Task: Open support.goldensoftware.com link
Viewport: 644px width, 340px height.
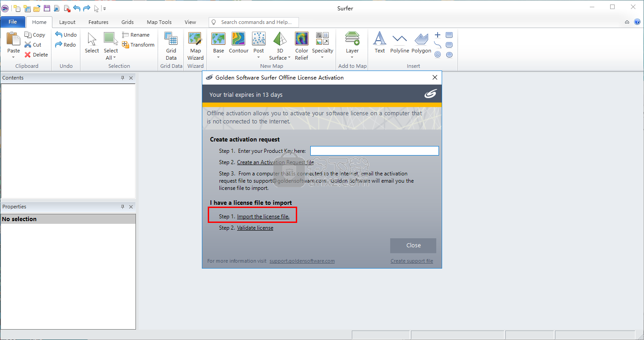Action: [302, 261]
